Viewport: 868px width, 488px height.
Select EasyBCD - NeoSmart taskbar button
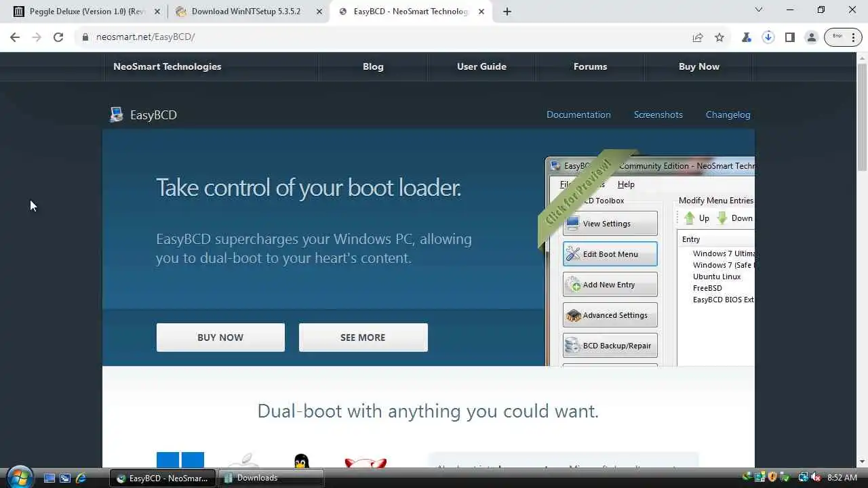163,478
